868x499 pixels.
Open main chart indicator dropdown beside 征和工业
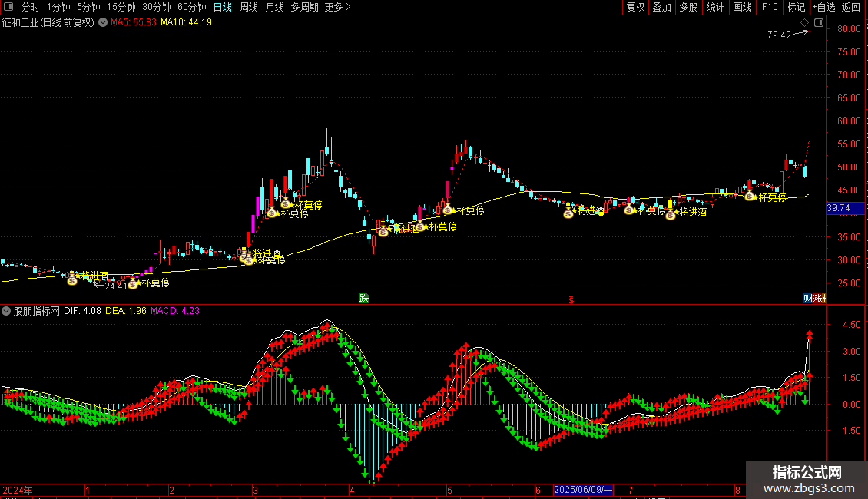(103, 22)
